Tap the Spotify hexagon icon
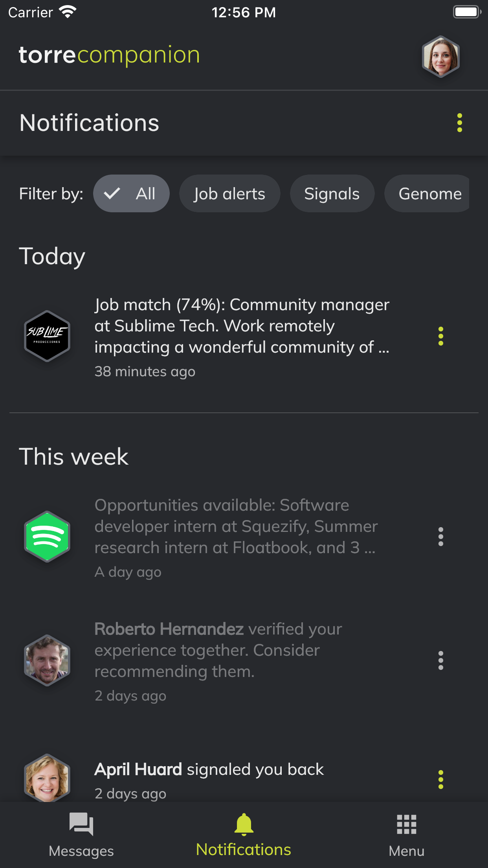This screenshot has width=488, height=868. [x=47, y=537]
